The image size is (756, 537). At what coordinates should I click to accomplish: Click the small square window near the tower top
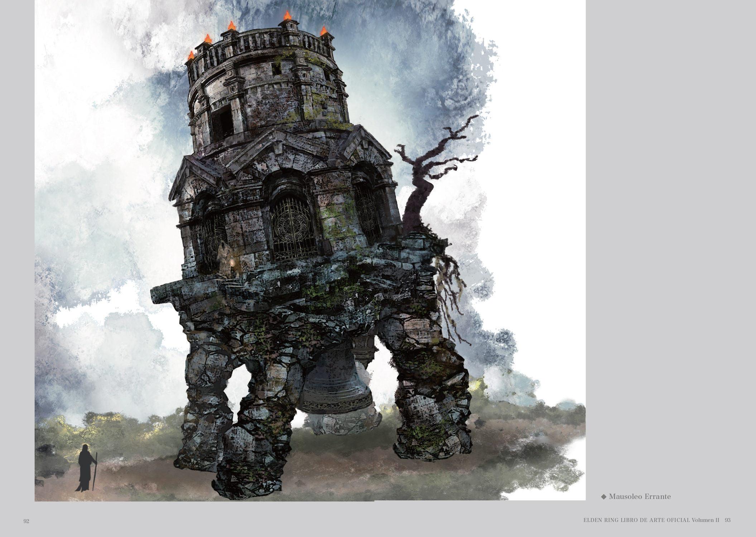click(x=276, y=69)
